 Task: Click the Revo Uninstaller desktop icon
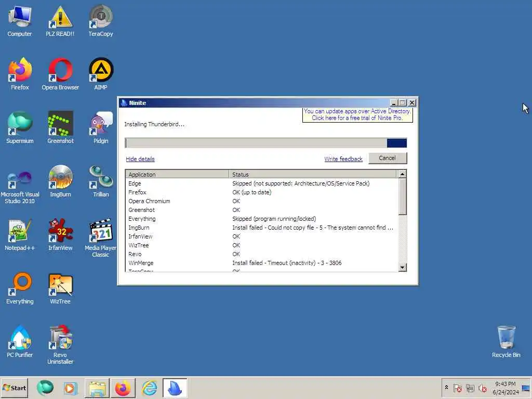(x=60, y=345)
